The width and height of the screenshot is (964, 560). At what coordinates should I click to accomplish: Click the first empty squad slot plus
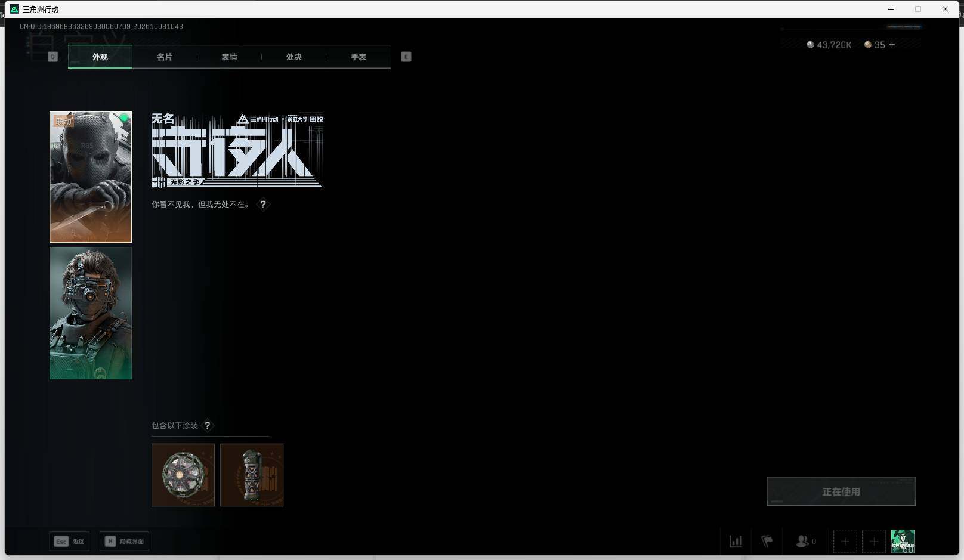(845, 542)
